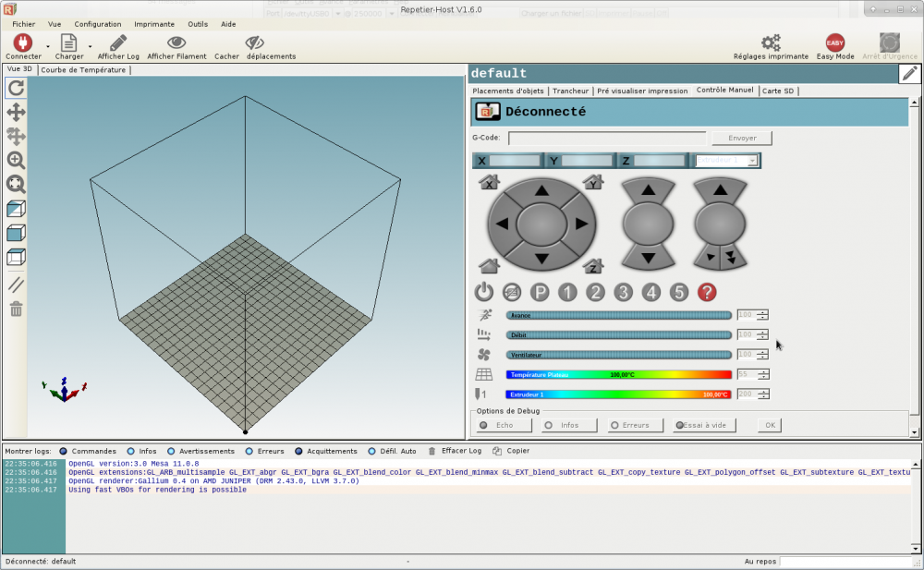Switch to Courbe de Température tab

(x=83, y=69)
